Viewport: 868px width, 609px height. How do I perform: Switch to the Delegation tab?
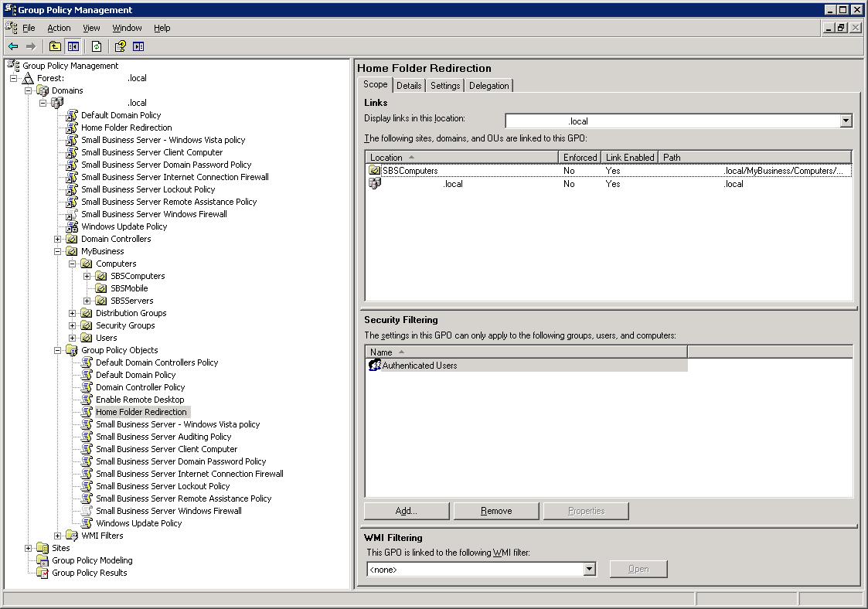(x=488, y=85)
